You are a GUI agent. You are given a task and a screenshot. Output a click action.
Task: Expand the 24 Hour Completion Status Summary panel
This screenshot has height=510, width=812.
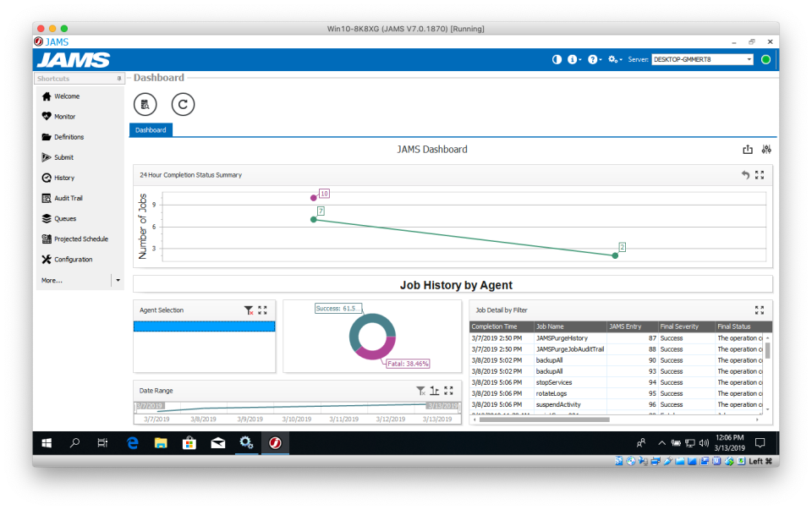[x=758, y=175]
